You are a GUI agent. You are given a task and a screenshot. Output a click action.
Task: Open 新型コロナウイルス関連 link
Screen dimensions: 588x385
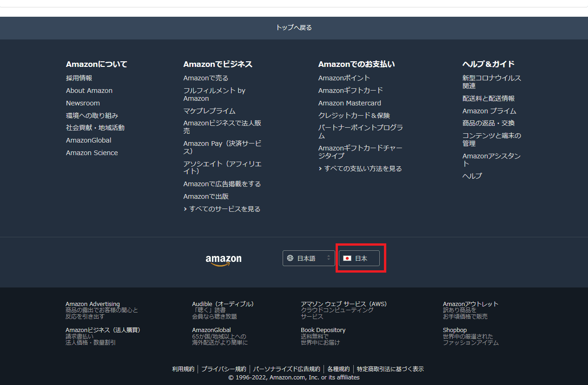click(x=492, y=82)
